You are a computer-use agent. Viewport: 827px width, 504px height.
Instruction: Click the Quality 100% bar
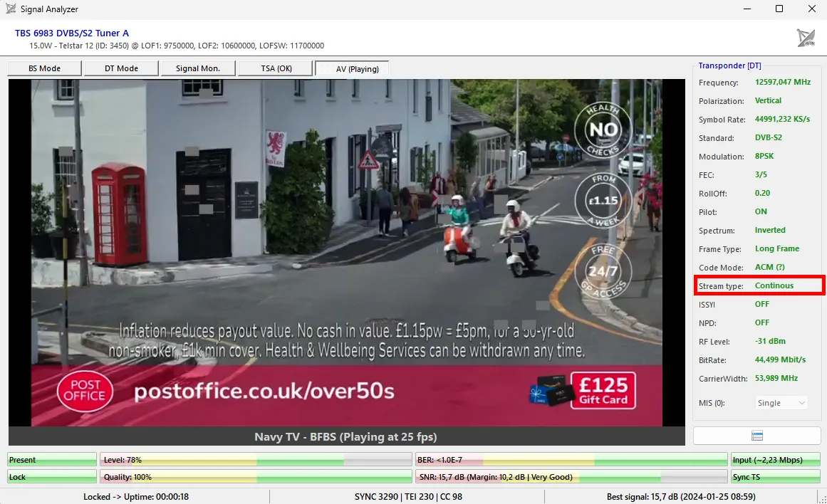256,477
